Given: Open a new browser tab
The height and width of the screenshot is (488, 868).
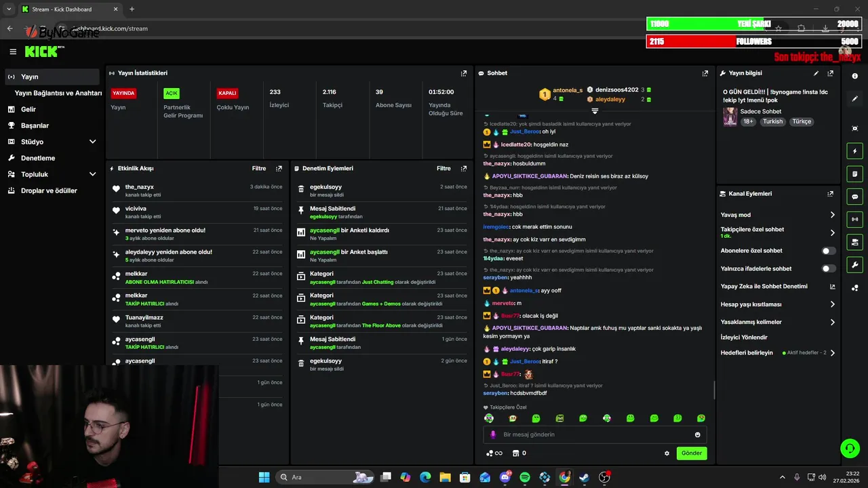Looking at the screenshot, I should [132, 9].
